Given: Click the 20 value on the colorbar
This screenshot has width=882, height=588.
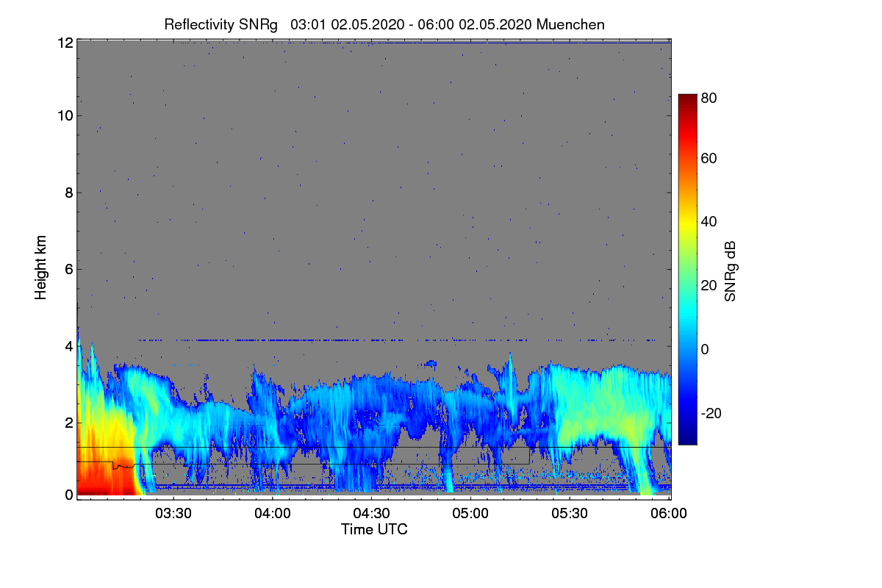Looking at the screenshot, I should click(709, 286).
